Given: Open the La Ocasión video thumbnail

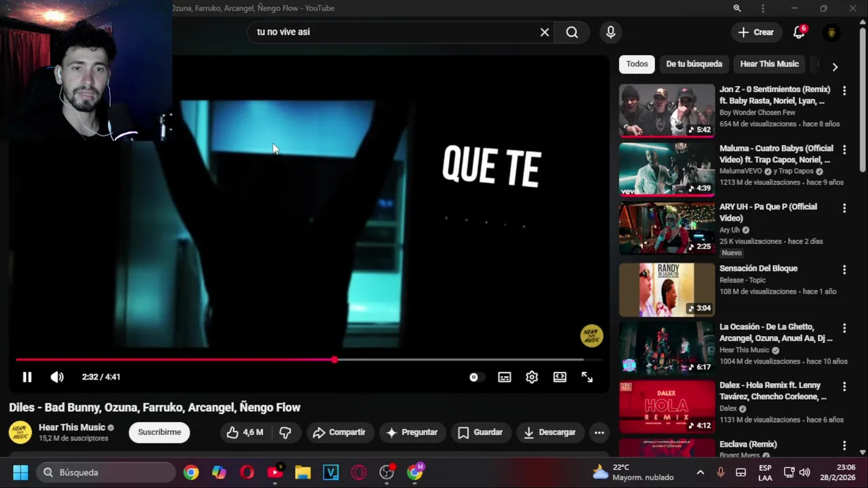Looking at the screenshot, I should [x=667, y=348].
